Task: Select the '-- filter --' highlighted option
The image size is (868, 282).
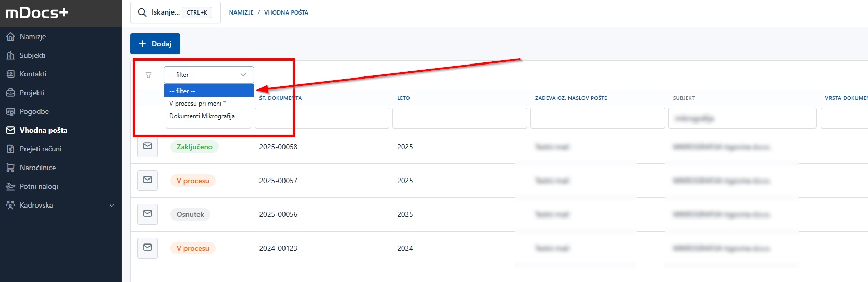Action: click(208, 91)
